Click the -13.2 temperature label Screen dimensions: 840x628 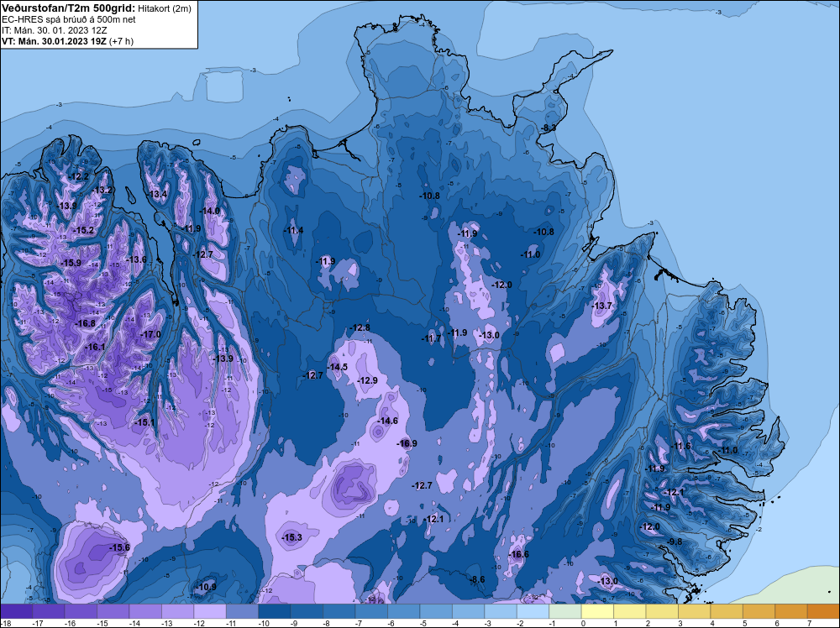pyautogui.click(x=102, y=190)
